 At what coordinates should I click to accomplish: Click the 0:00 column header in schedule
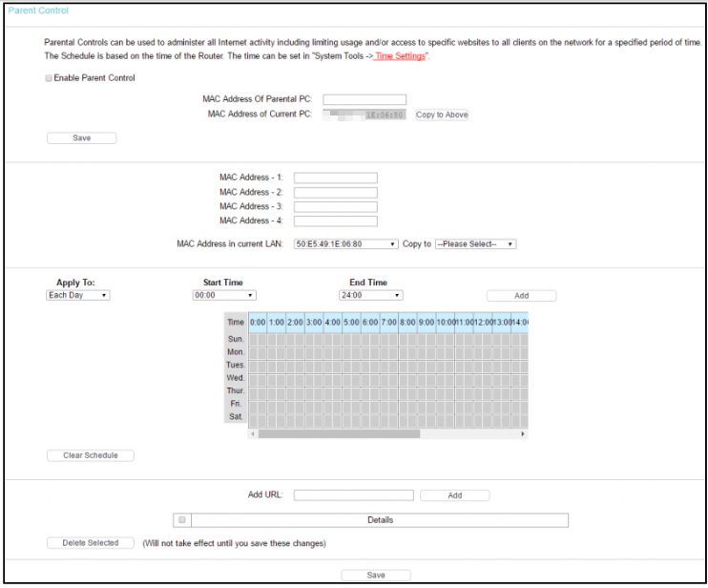(x=258, y=323)
